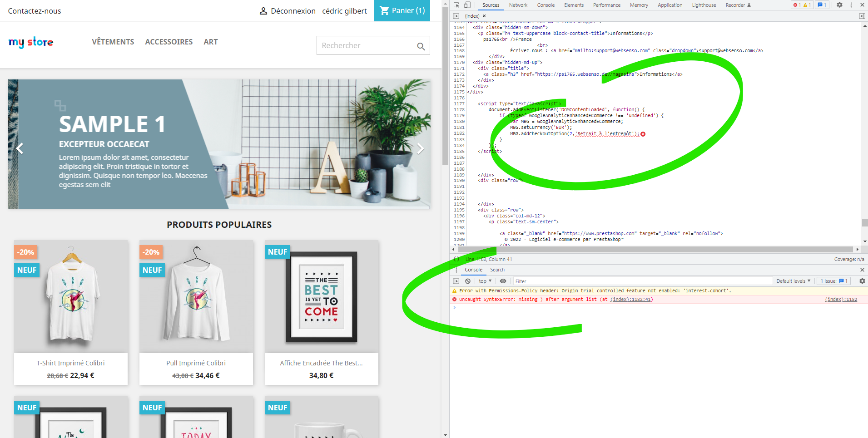Open the shopping cart Panier button
Image resolution: width=868 pixels, height=438 pixels.
click(402, 10)
